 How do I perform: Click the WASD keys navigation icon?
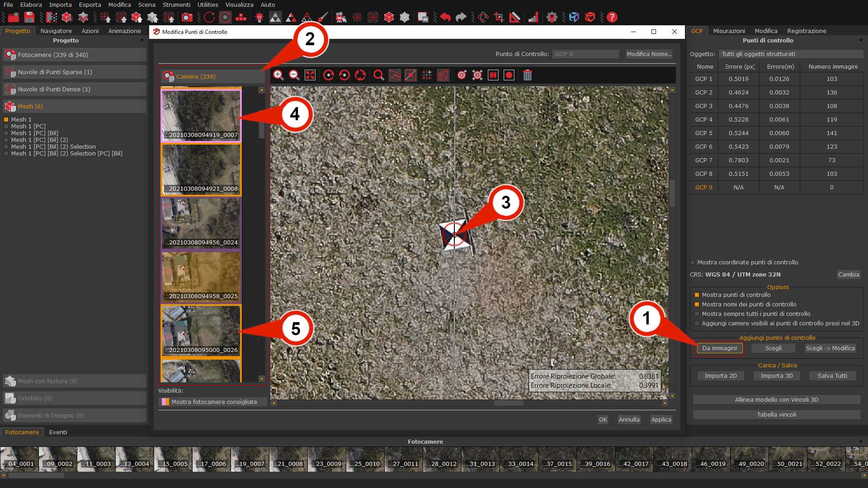241,17
